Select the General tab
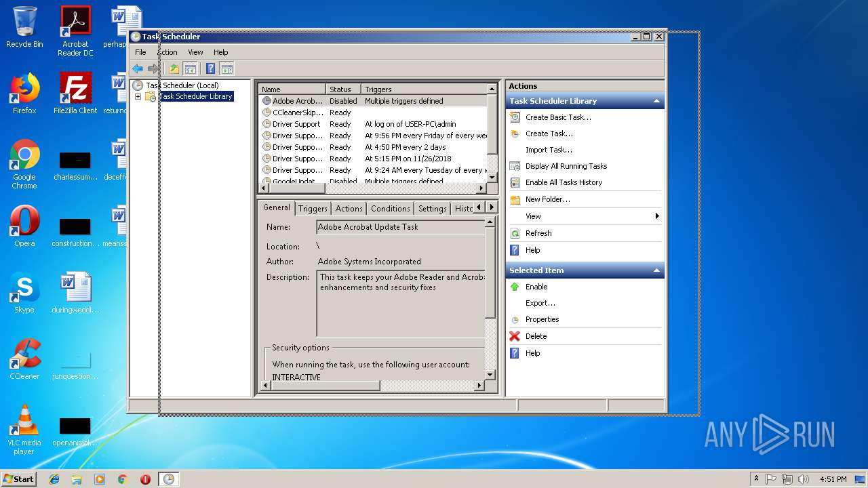868x488 pixels. tap(277, 207)
